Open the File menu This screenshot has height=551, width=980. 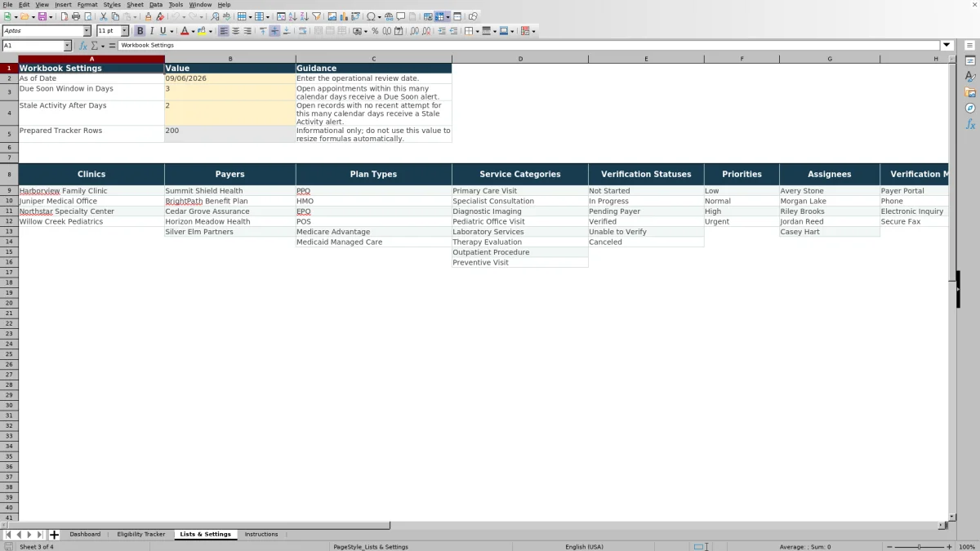[7, 5]
